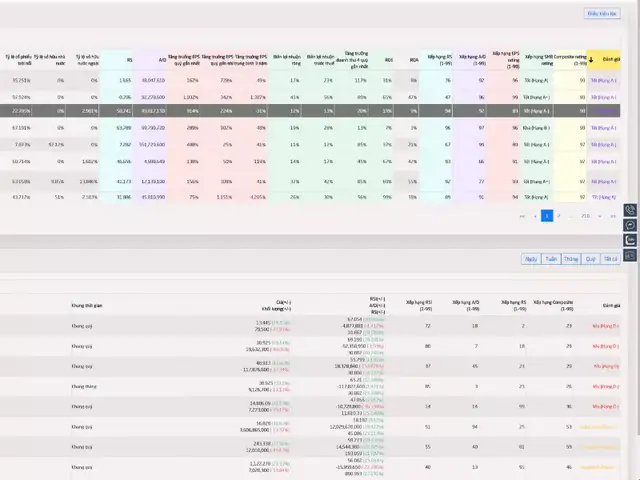
Task: Go to the first page arrow
Action: pyautogui.click(x=521, y=215)
